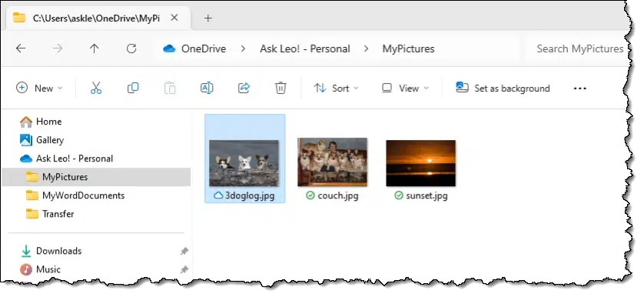Viewport: 644px width, 297px height.
Task: Navigate back with the left arrow
Action: click(x=21, y=48)
